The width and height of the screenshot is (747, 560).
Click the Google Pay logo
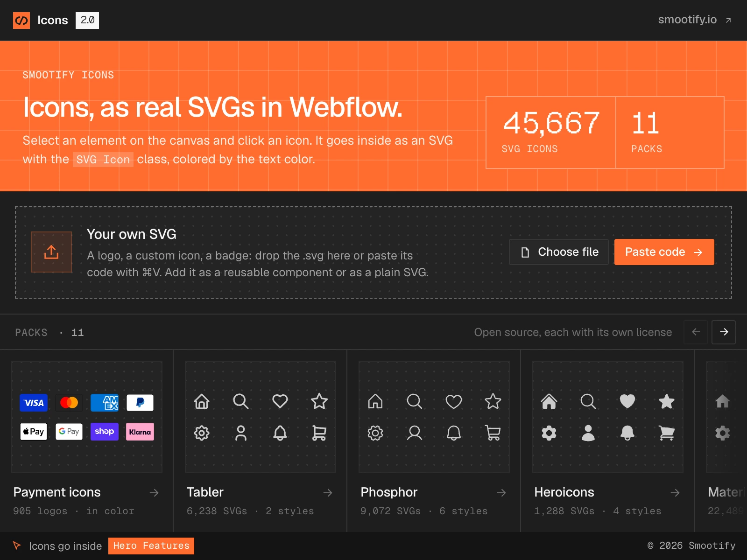(69, 432)
